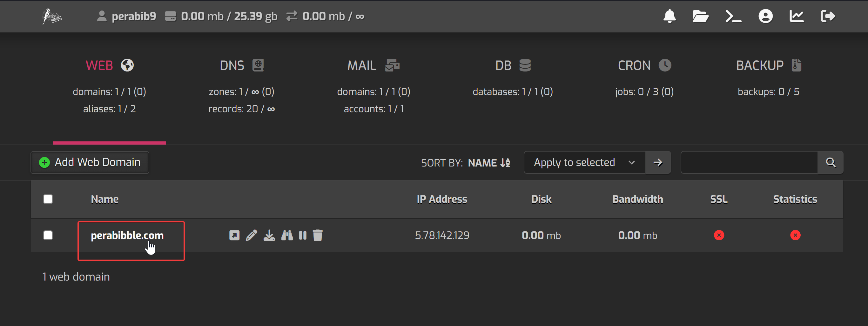Suspend perabibble.com with the pause icon
The image size is (868, 326).
point(303,235)
